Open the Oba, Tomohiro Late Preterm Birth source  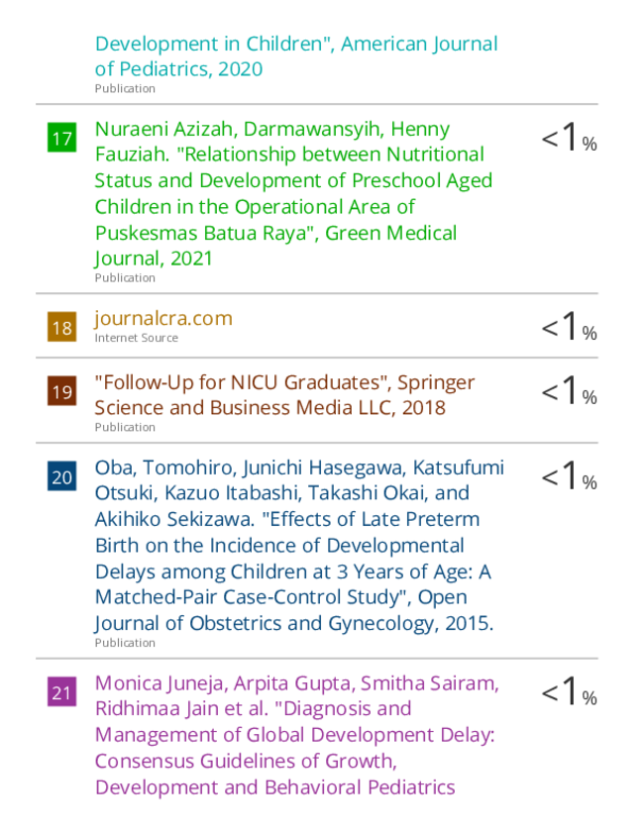299,545
